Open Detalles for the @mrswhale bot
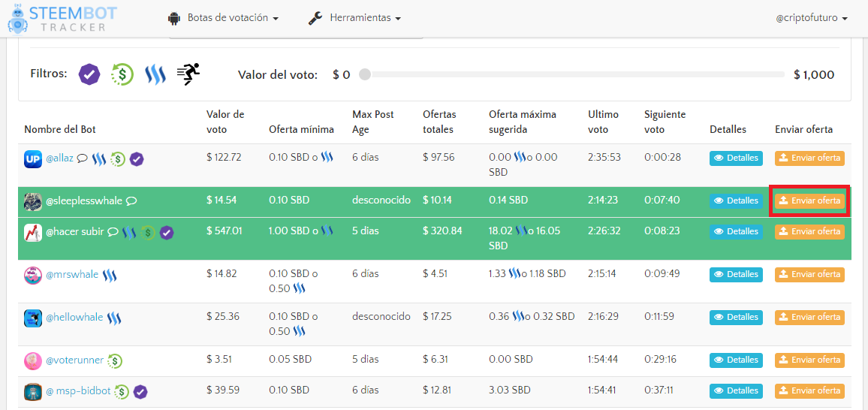Screen dimensions: 868x410 pos(736,275)
